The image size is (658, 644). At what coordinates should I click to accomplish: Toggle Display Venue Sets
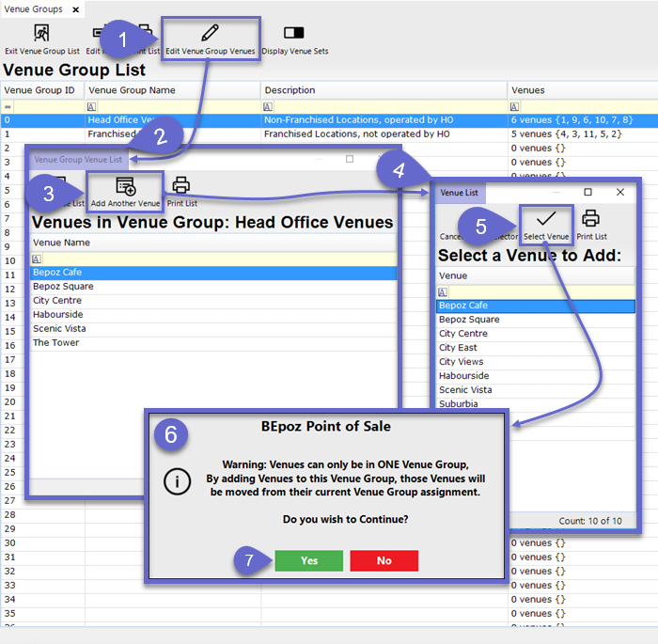[294, 34]
